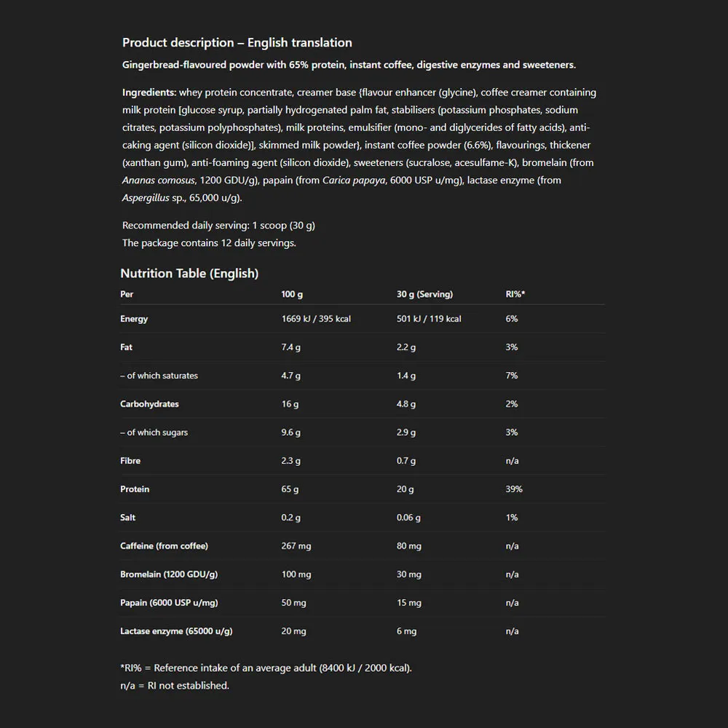Click Lactase enzyme (65000 u/g) label

176,630
